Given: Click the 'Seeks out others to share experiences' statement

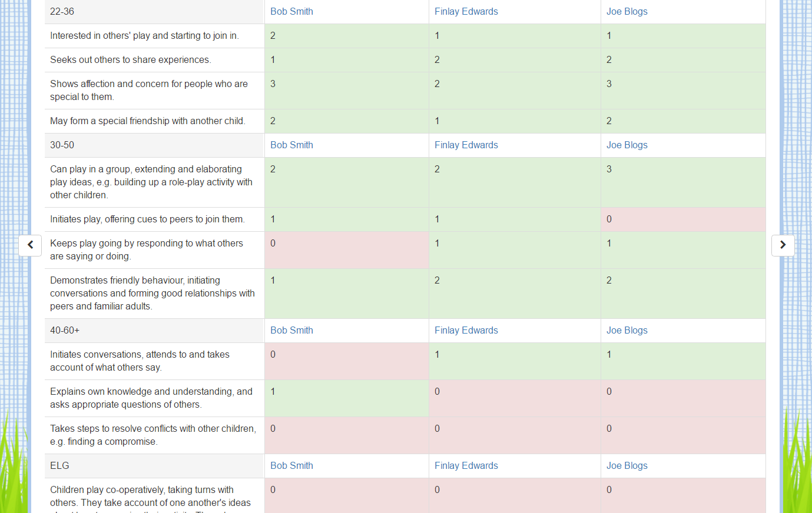Looking at the screenshot, I should [x=131, y=60].
